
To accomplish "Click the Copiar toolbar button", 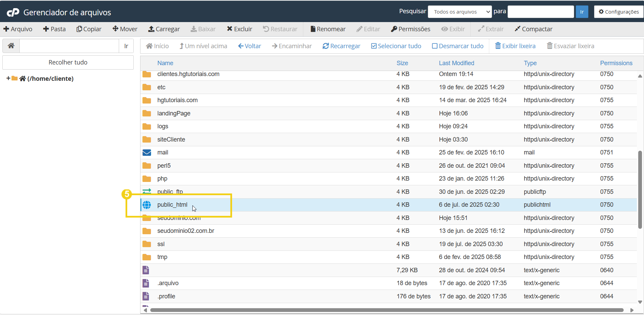I will tap(89, 29).
